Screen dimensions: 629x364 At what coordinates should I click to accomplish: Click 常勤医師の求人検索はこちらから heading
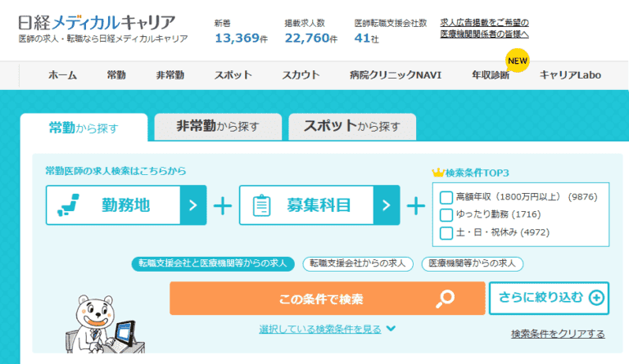point(115,171)
